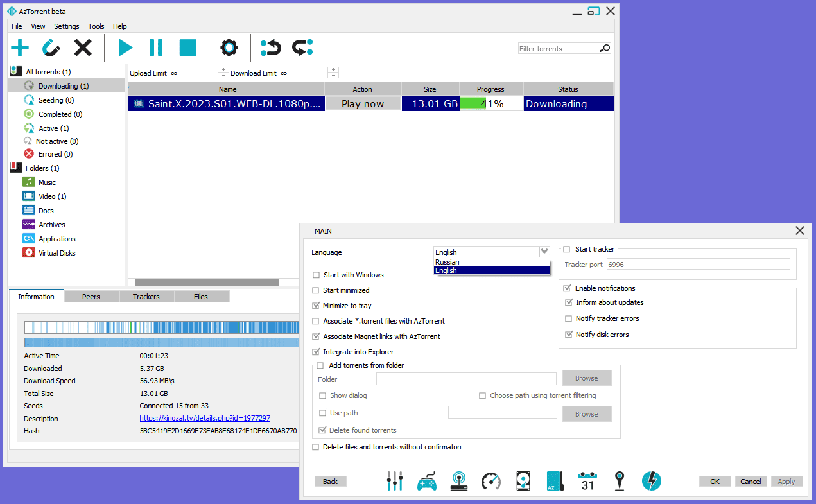
Task: Open the map pin settings icon
Action: tap(619, 481)
